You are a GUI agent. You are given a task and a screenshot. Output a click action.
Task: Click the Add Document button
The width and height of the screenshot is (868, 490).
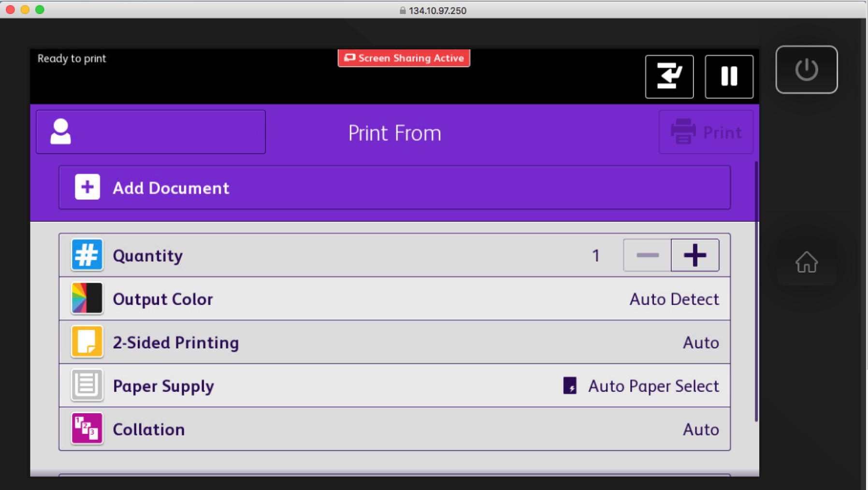point(394,187)
